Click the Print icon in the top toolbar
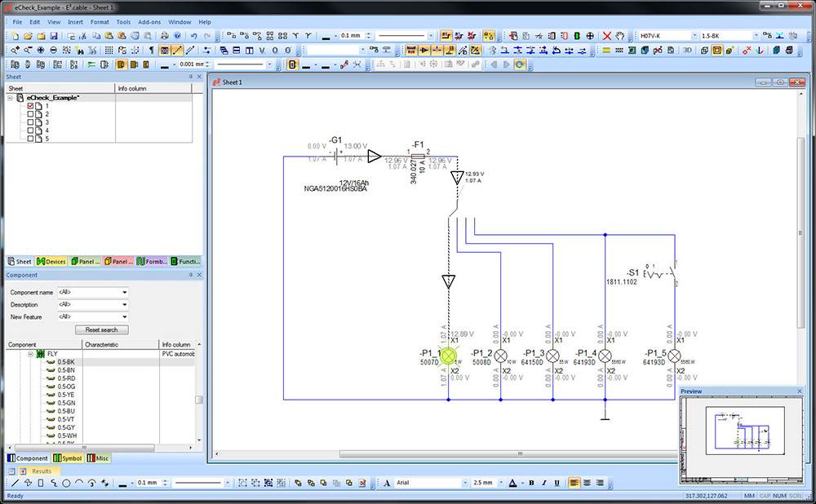The width and height of the screenshot is (816, 504). [163, 34]
